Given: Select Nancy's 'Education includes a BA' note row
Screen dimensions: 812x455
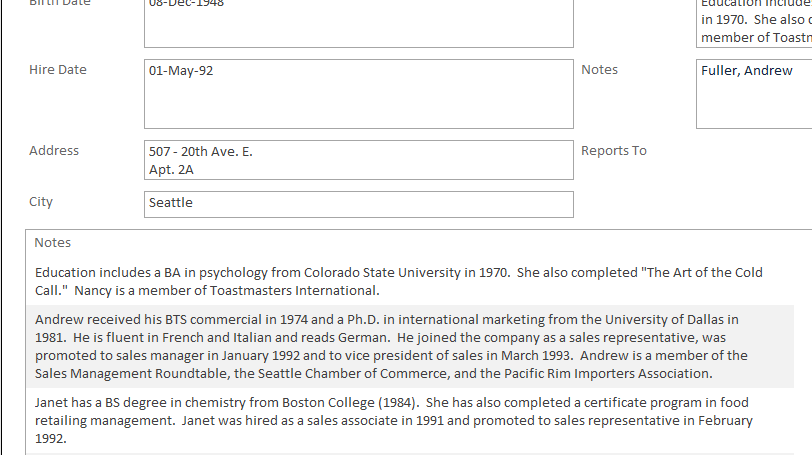Looking at the screenshot, I should click(409, 281).
